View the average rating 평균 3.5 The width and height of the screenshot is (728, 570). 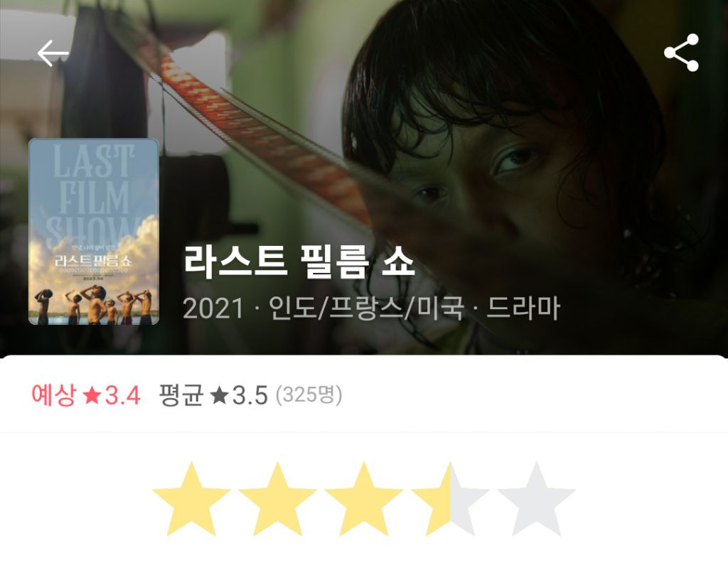click(x=213, y=395)
